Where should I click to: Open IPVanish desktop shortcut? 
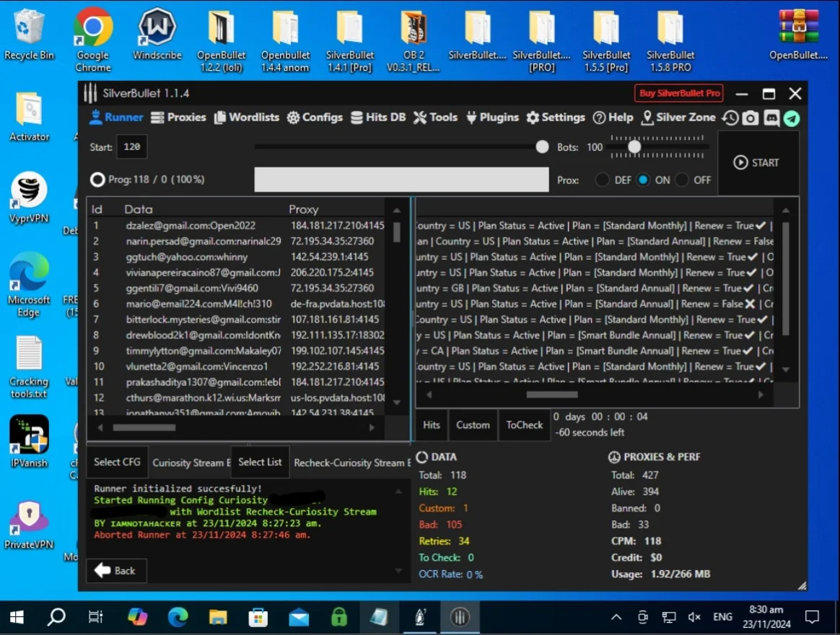tap(29, 442)
